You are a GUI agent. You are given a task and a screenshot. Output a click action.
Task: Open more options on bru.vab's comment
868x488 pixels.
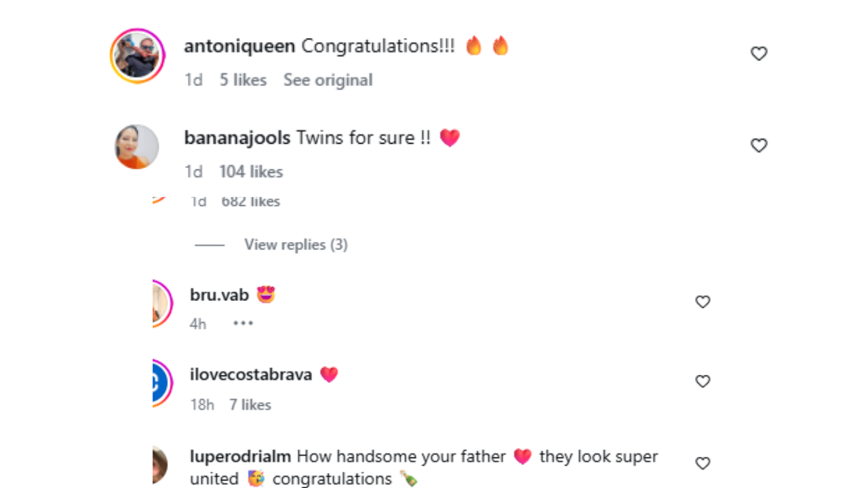[243, 323]
